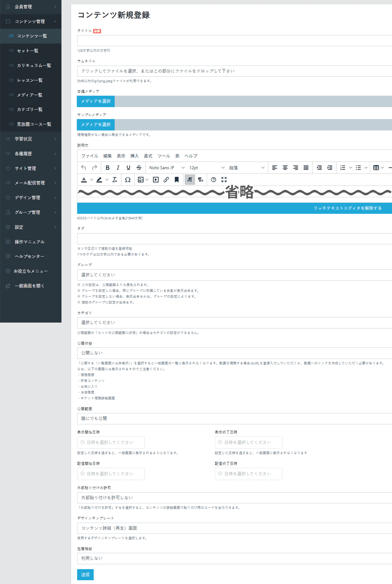Open the bullet list style dropdown arrow
Viewport: 392px width, 584px height.
[x=366, y=168]
